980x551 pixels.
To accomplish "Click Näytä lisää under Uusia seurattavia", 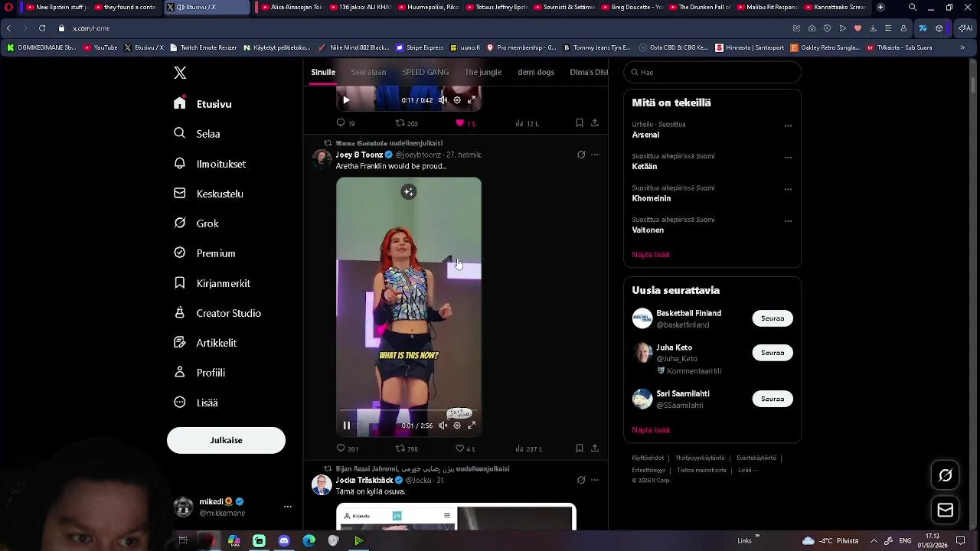I will click(651, 430).
